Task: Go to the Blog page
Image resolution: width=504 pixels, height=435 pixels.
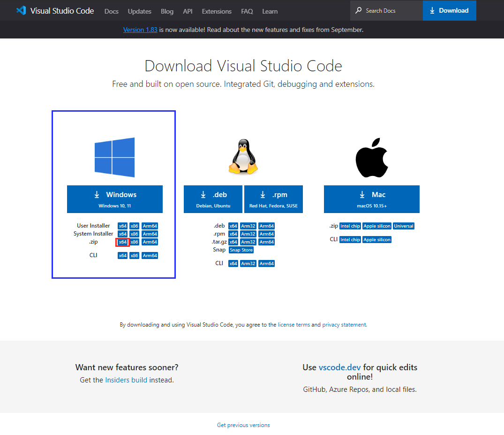Action: [167, 11]
